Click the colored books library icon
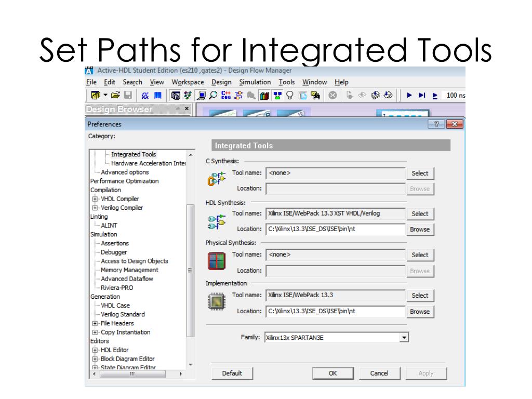Viewport: 532px width, 399px height. click(x=264, y=96)
